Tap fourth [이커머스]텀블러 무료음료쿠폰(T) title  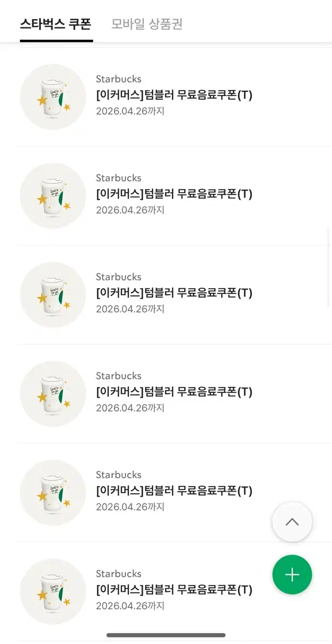(174, 392)
